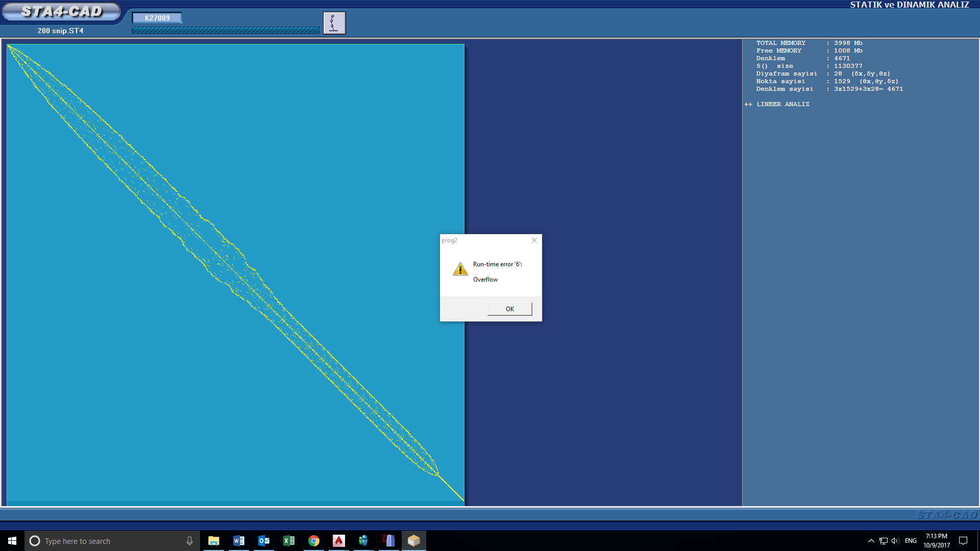Image resolution: width=980 pixels, height=551 pixels.
Task: Open the Action Center notifications
Action: [963, 541]
